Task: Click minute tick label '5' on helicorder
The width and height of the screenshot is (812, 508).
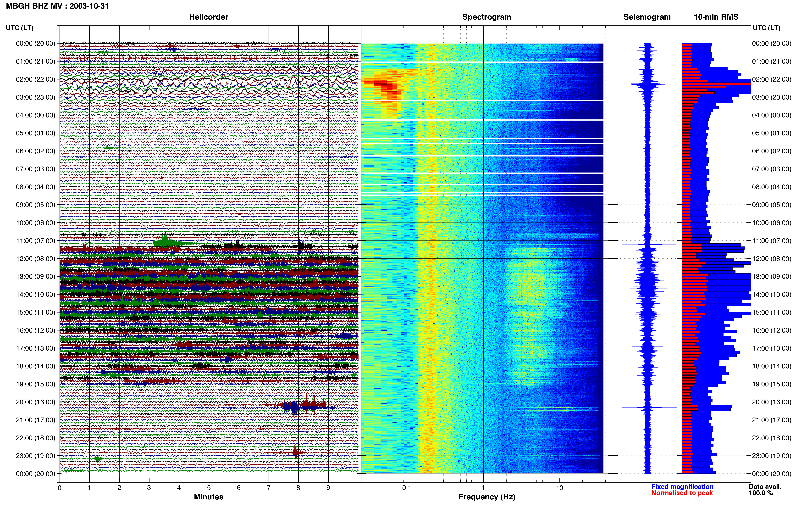Action: tap(209, 488)
